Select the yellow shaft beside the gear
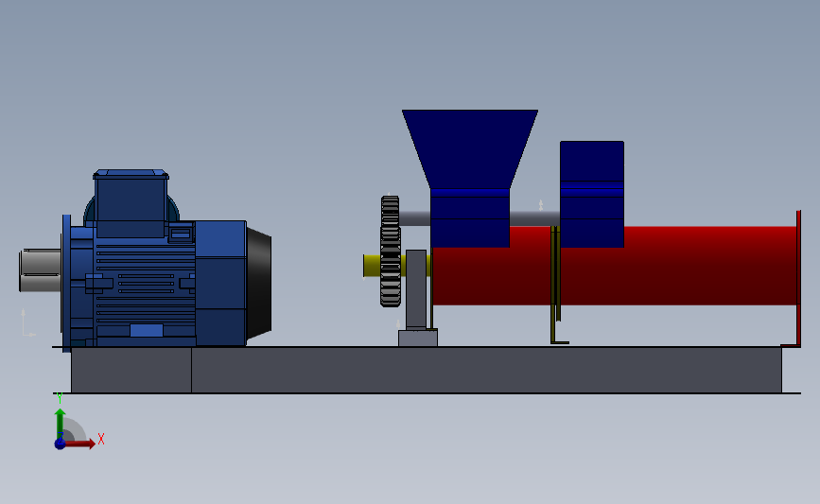This screenshot has height=504, width=820. coord(372,266)
